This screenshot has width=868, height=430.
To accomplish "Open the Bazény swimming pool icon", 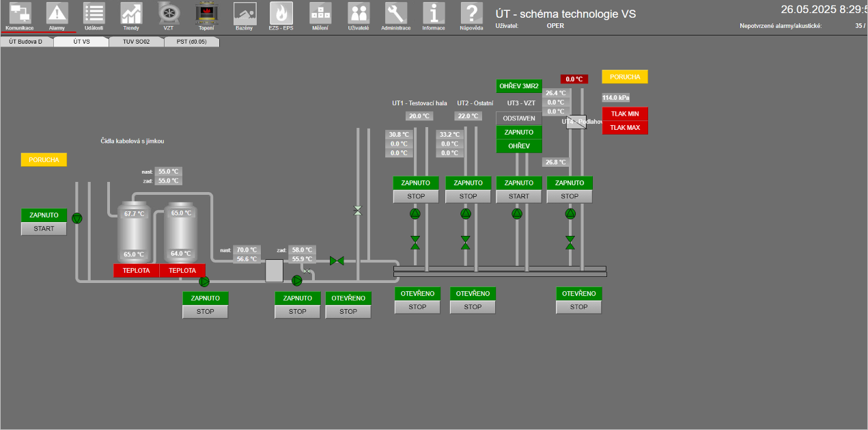I will click(x=244, y=13).
